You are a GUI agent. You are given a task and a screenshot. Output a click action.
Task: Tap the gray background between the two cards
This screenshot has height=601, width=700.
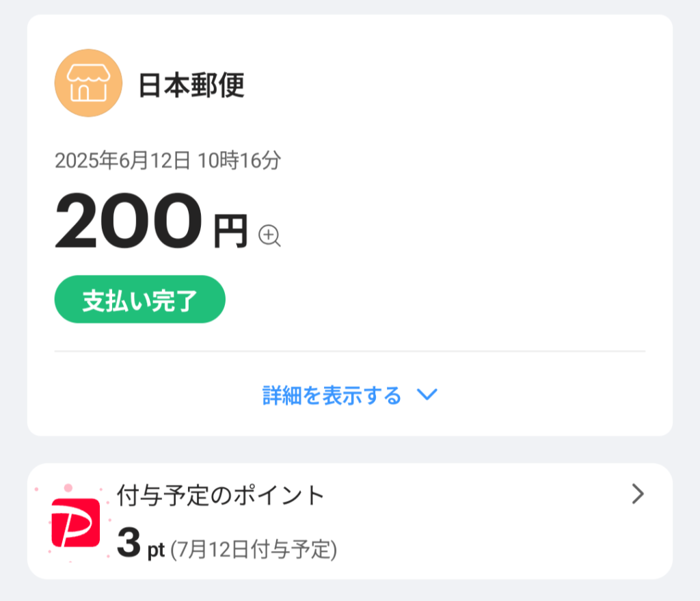(x=350, y=449)
